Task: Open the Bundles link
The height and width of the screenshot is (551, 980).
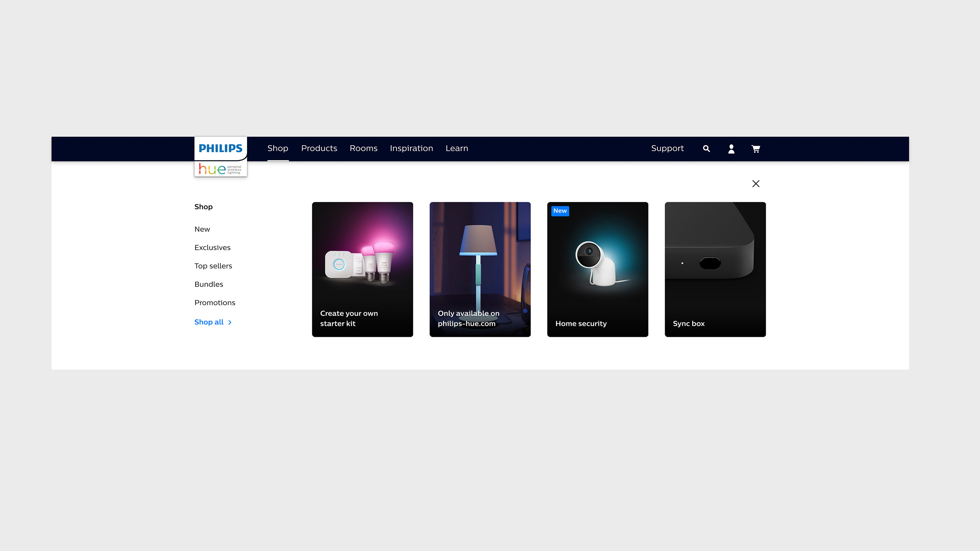Action: tap(209, 284)
